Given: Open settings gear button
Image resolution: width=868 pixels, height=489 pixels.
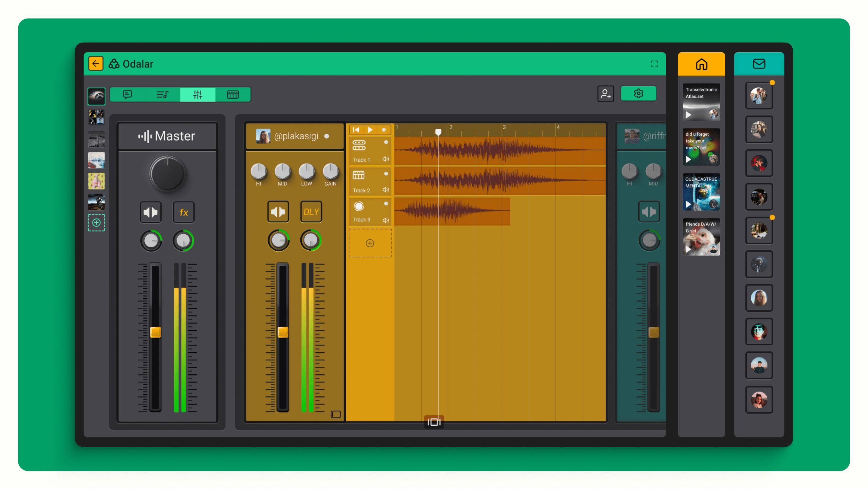Looking at the screenshot, I should pyautogui.click(x=639, y=94).
